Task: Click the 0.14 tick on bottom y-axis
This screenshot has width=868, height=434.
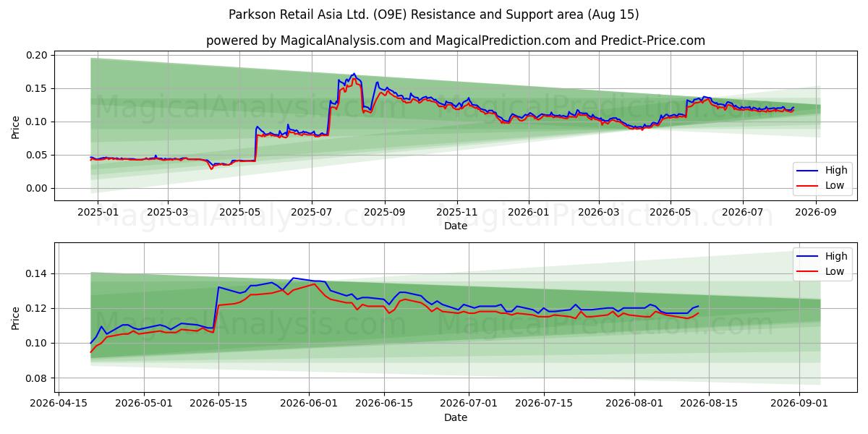Action: tap(36, 273)
